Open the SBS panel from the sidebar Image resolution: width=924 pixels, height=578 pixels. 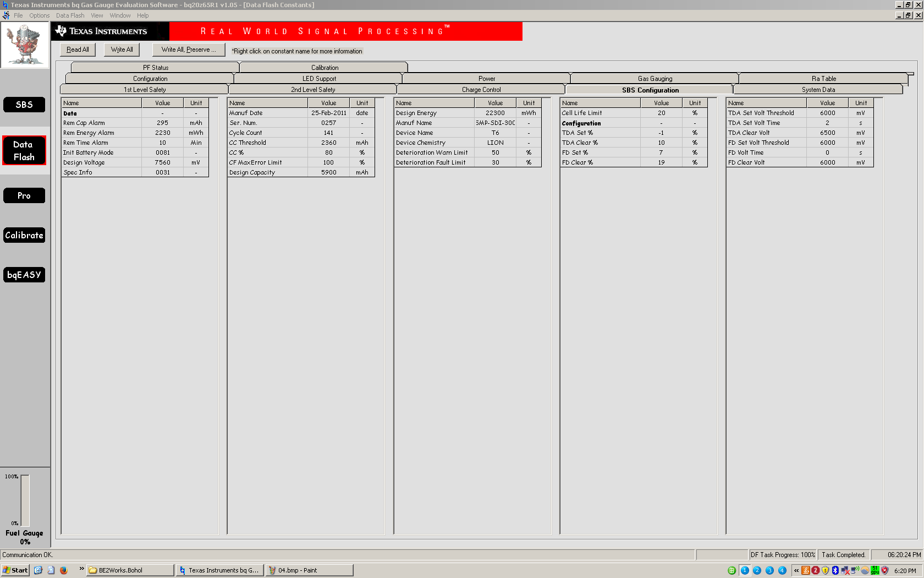coord(24,105)
